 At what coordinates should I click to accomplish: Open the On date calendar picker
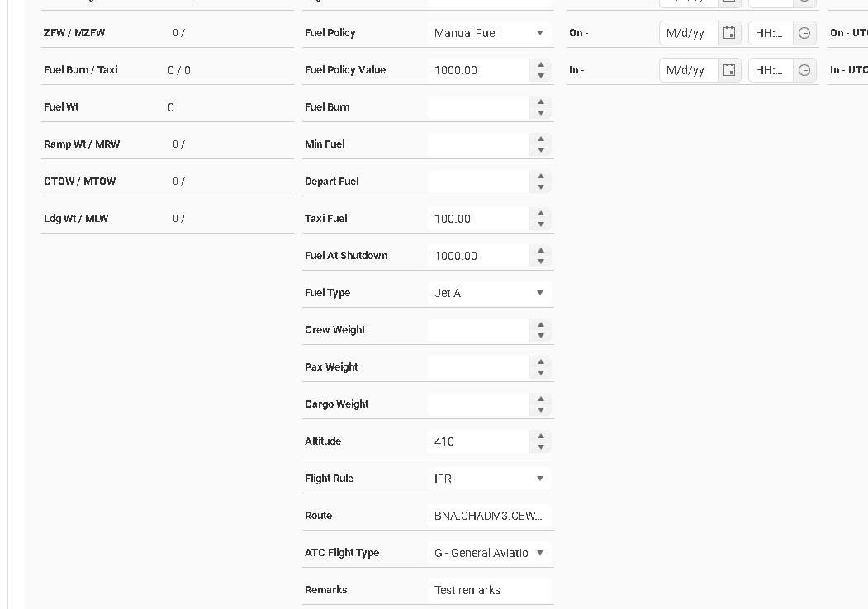pyautogui.click(x=729, y=33)
